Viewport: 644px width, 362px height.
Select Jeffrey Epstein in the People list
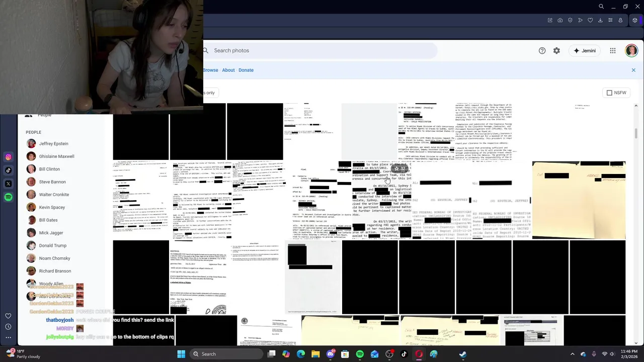[x=53, y=144]
